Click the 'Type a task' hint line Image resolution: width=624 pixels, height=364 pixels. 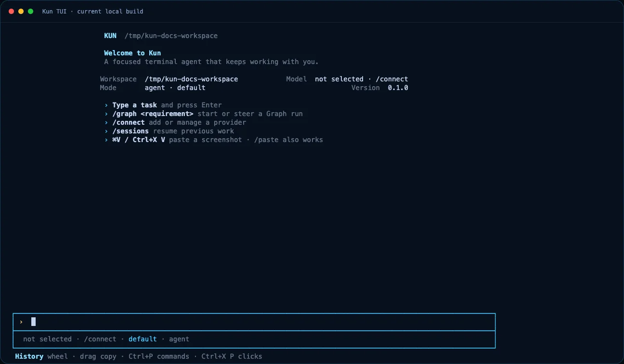tap(163, 105)
